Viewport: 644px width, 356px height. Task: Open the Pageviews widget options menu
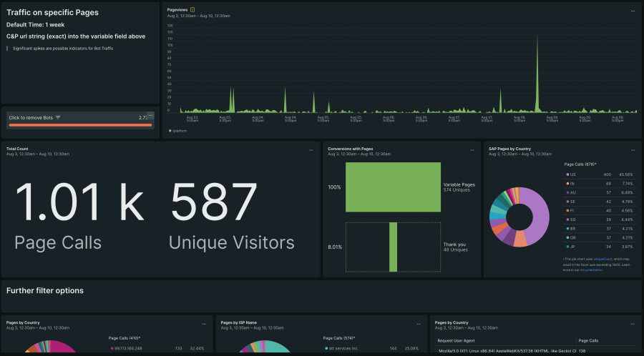[633, 11]
